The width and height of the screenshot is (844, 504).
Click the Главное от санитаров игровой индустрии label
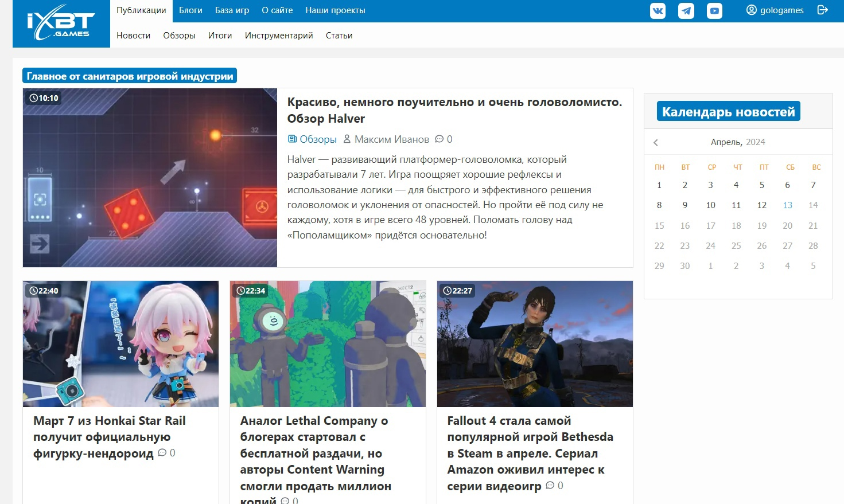pyautogui.click(x=130, y=76)
